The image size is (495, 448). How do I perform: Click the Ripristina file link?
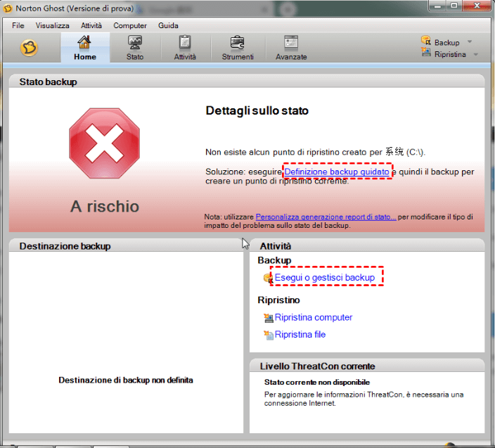tap(300, 334)
